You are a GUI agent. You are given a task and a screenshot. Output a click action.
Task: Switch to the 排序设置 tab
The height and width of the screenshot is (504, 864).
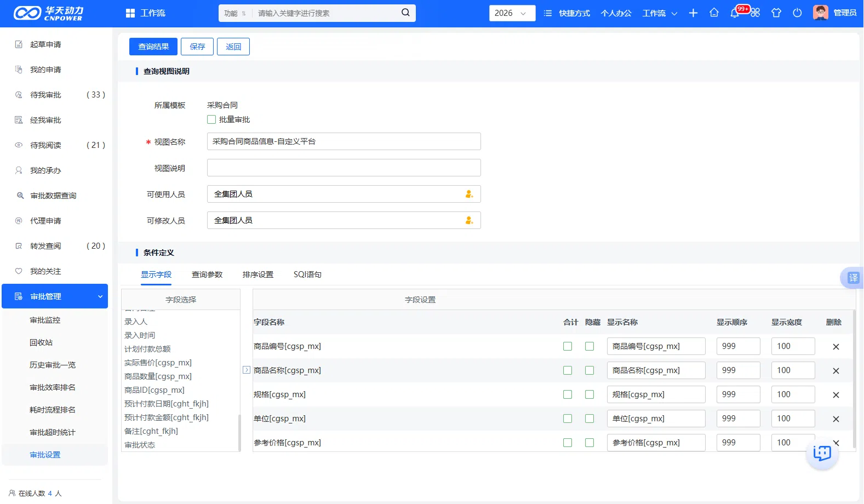click(x=258, y=274)
